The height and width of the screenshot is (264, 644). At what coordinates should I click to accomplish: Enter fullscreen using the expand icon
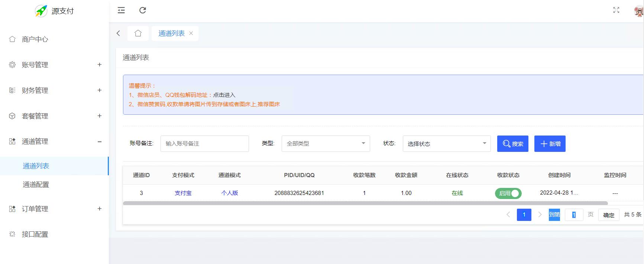pos(616,10)
